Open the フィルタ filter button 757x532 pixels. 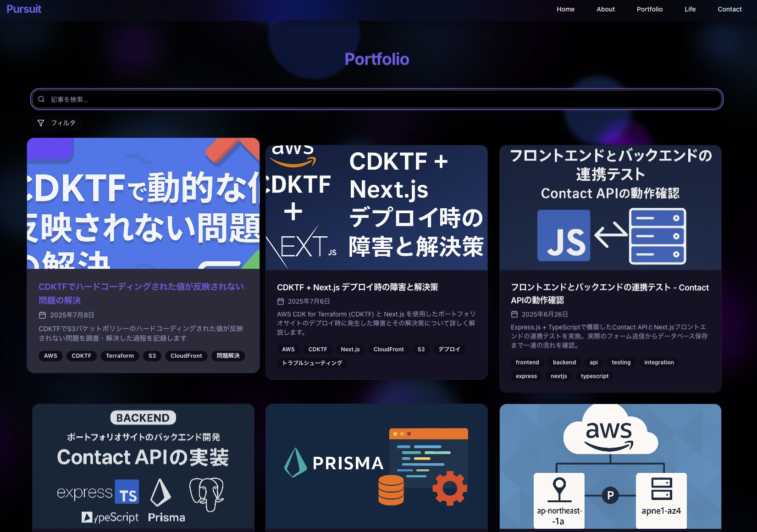pyautogui.click(x=56, y=123)
